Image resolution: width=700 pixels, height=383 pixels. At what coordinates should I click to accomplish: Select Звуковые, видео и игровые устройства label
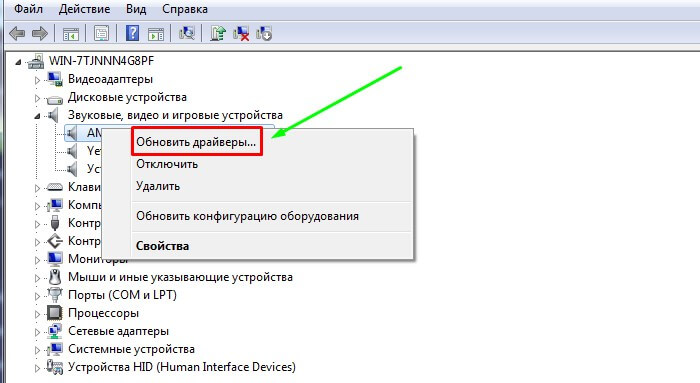tap(175, 115)
